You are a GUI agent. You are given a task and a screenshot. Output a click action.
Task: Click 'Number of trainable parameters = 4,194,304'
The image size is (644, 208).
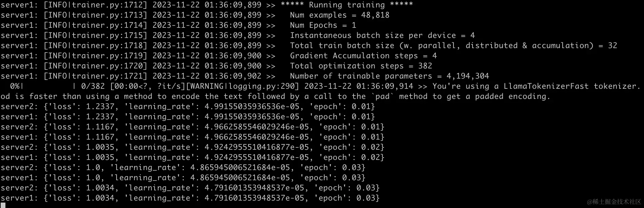tap(389, 76)
